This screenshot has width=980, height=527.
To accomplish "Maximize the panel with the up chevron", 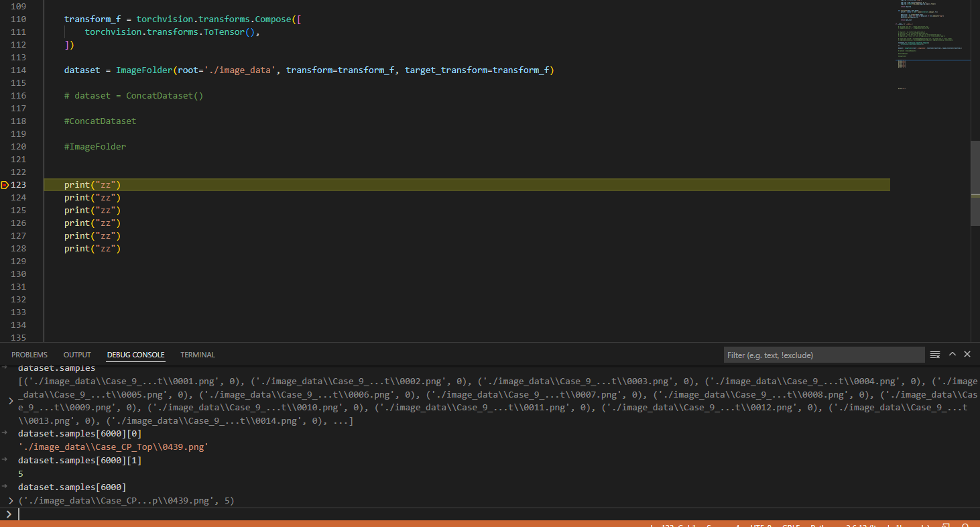I will click(952, 354).
